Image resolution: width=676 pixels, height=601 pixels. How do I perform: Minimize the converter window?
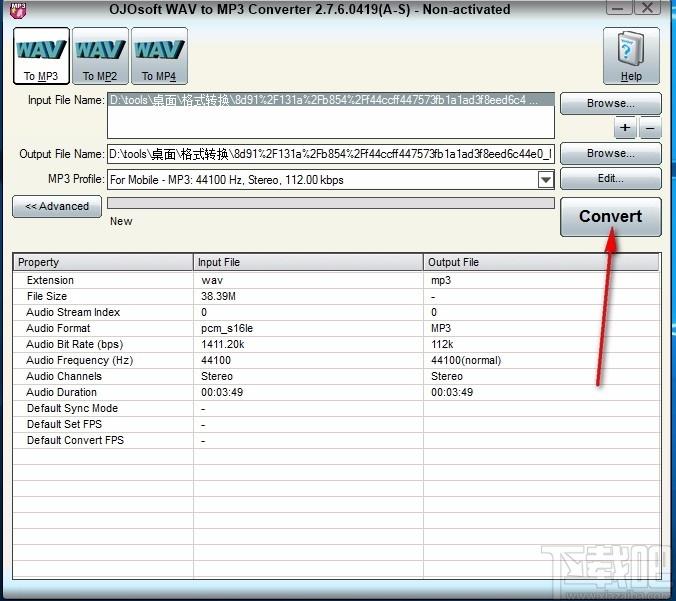point(619,8)
